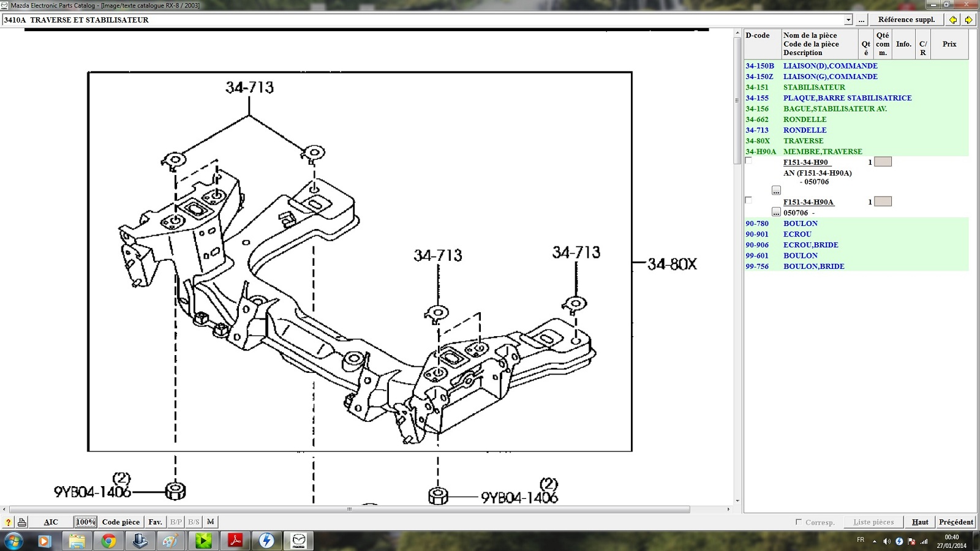Click the Mazda icon in the taskbar
Image resolution: width=980 pixels, height=551 pixels.
click(298, 541)
